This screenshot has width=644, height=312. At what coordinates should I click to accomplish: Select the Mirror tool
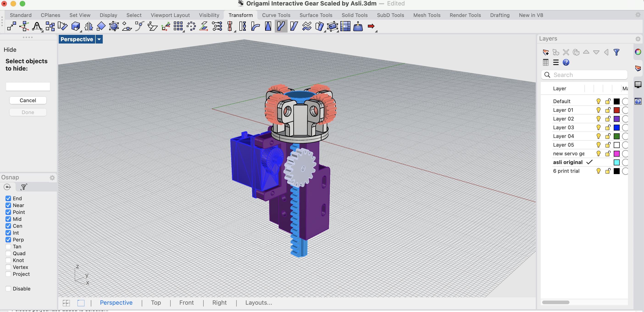[x=89, y=26]
